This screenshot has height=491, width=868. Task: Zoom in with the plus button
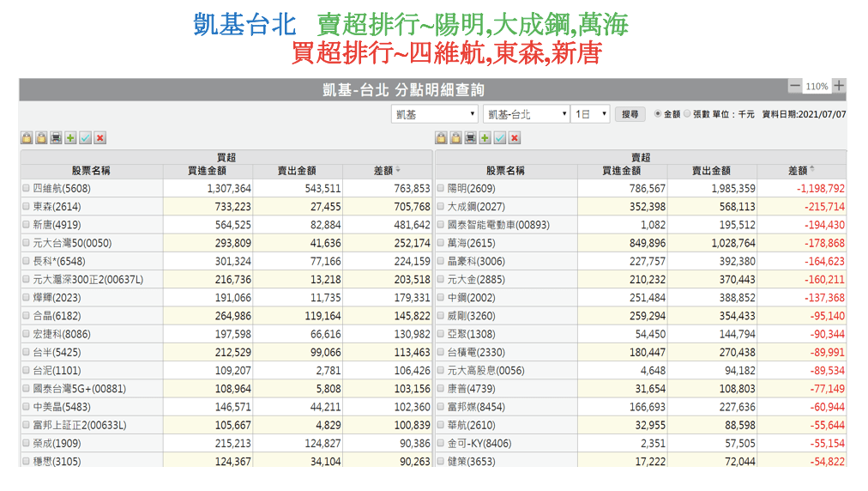839,86
